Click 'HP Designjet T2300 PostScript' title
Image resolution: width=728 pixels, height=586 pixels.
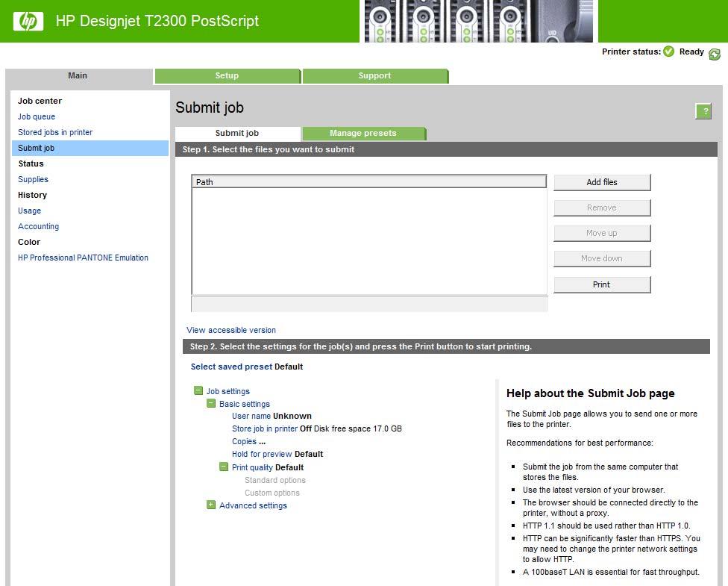[x=157, y=22]
